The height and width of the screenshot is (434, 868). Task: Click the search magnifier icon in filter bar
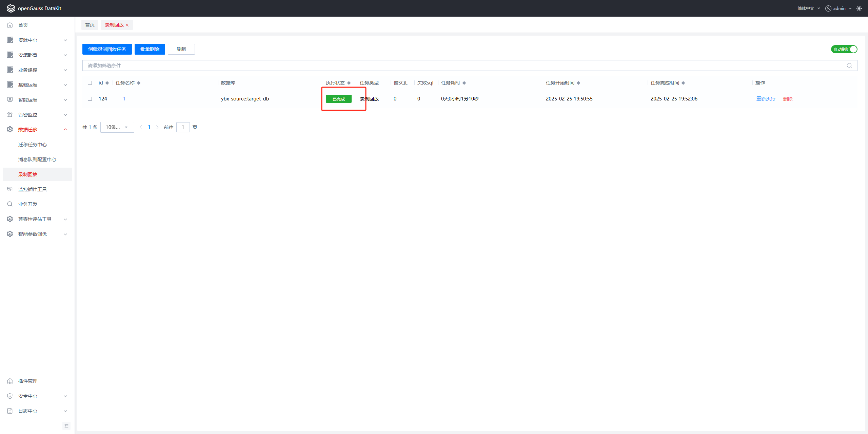849,65
